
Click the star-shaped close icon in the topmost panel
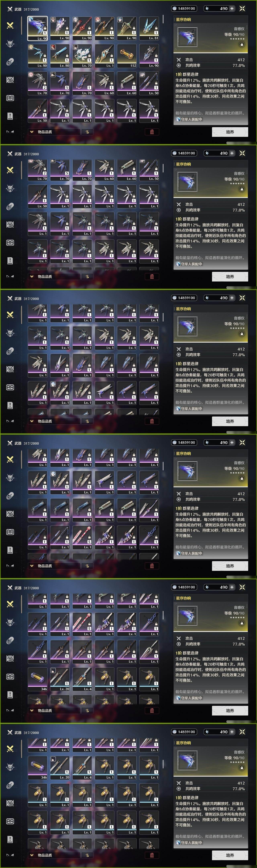point(242,8)
